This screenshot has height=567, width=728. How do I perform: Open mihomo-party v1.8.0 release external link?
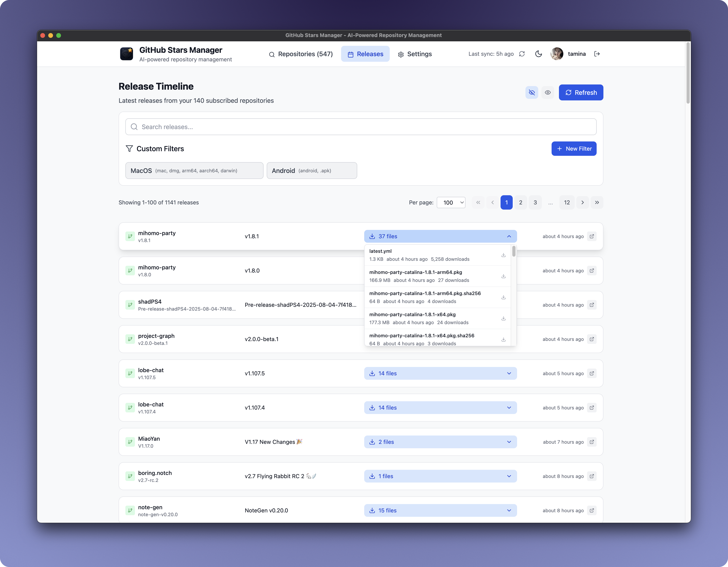(x=592, y=271)
